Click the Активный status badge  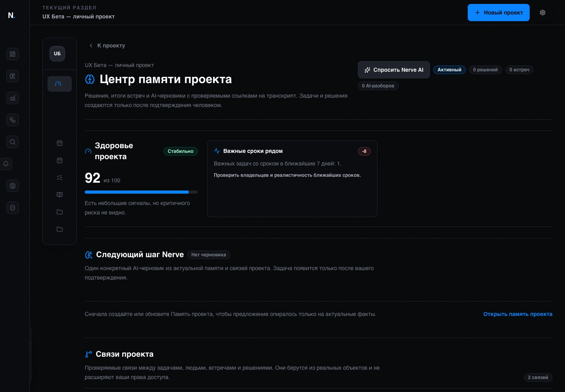pos(450,70)
